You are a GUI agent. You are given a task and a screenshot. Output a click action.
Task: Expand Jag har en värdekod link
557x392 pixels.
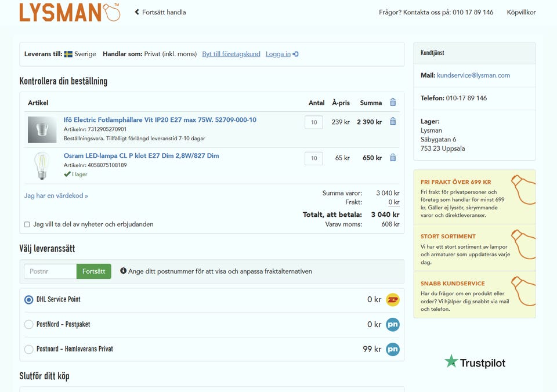pos(56,195)
